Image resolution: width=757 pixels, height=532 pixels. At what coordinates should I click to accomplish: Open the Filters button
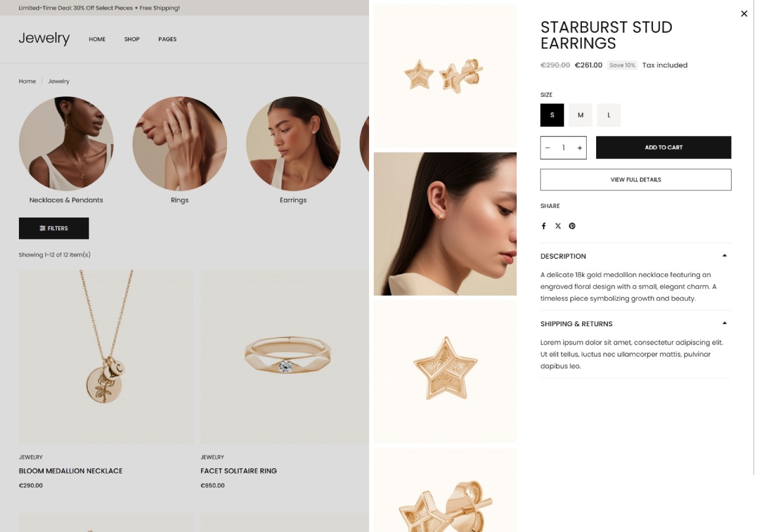tap(54, 228)
